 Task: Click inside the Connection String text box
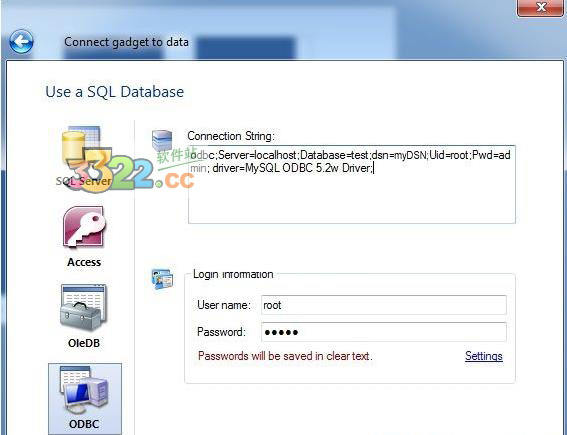pos(351,184)
